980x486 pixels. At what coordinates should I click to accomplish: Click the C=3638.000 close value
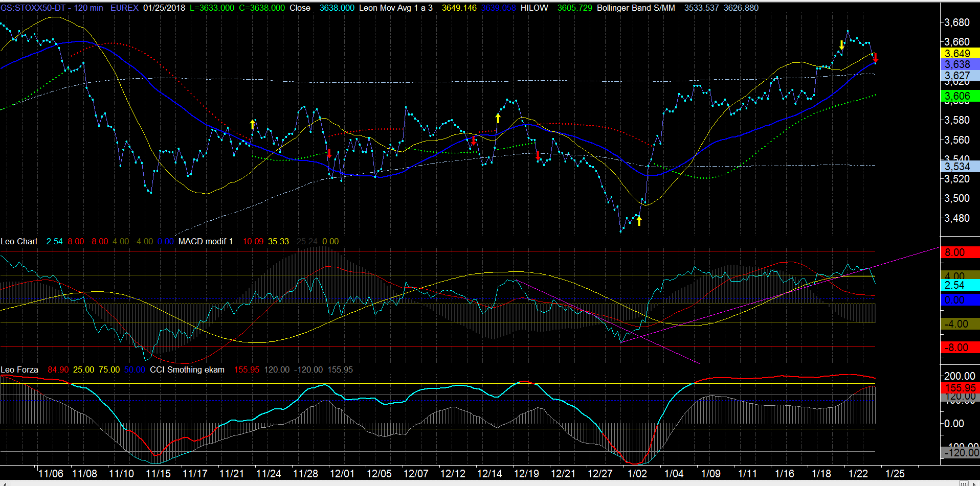tap(262, 8)
